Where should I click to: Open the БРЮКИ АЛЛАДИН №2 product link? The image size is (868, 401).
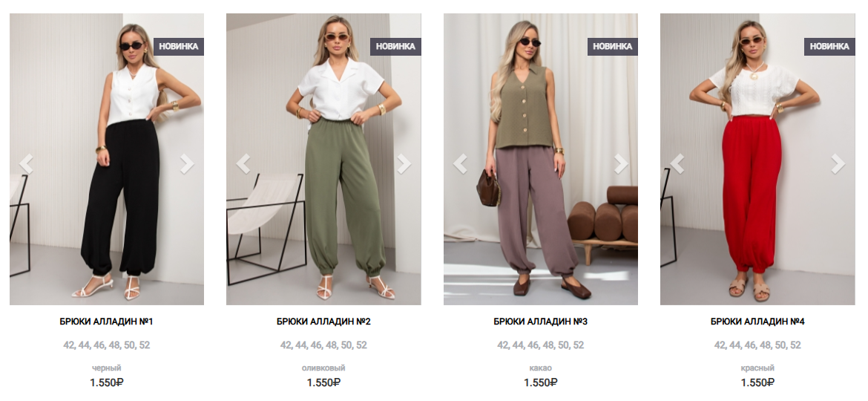point(323,322)
